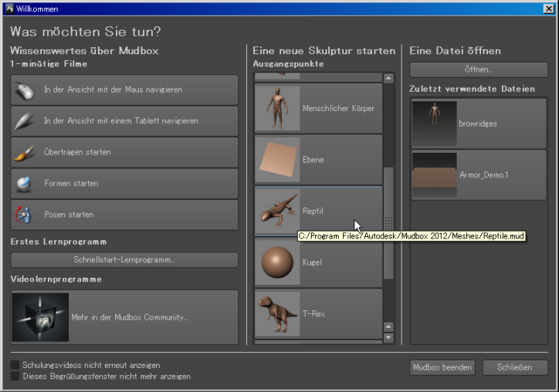Open the browridges recent file thumbnail

click(x=435, y=123)
